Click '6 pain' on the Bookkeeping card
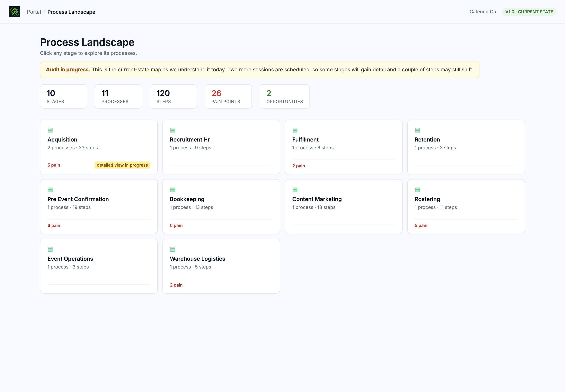 click(x=176, y=225)
